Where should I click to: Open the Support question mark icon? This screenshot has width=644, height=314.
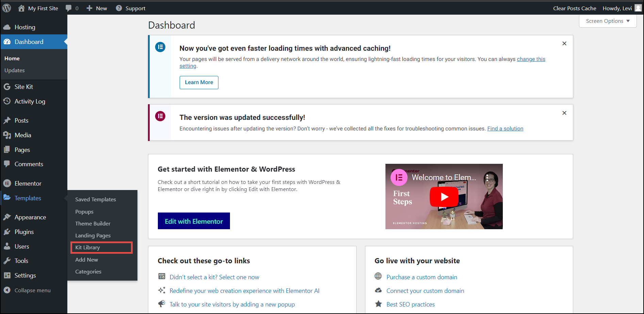[119, 8]
